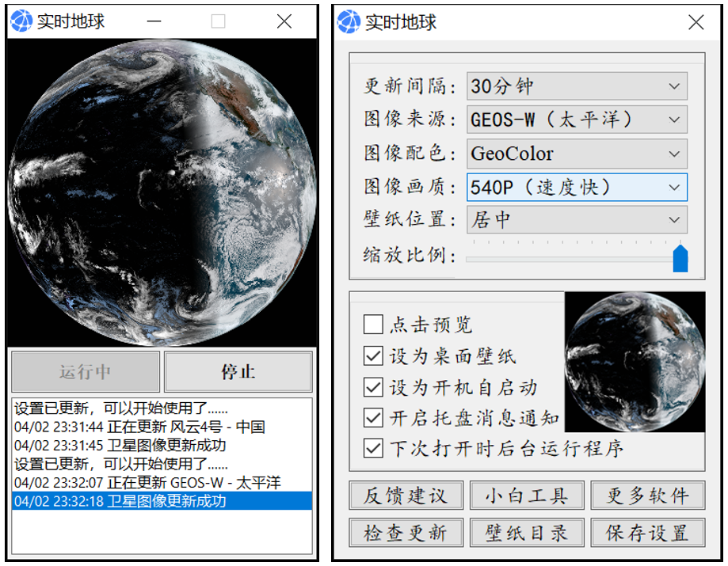The image size is (728, 566).
Task: Click the 停止 button in the main window
Action: click(238, 371)
